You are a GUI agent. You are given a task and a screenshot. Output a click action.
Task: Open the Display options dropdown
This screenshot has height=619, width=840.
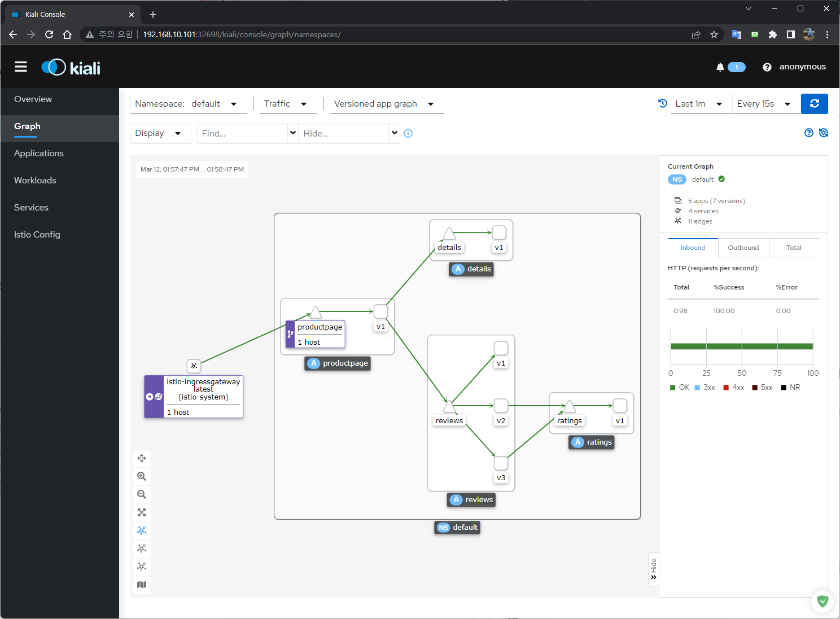(x=160, y=133)
